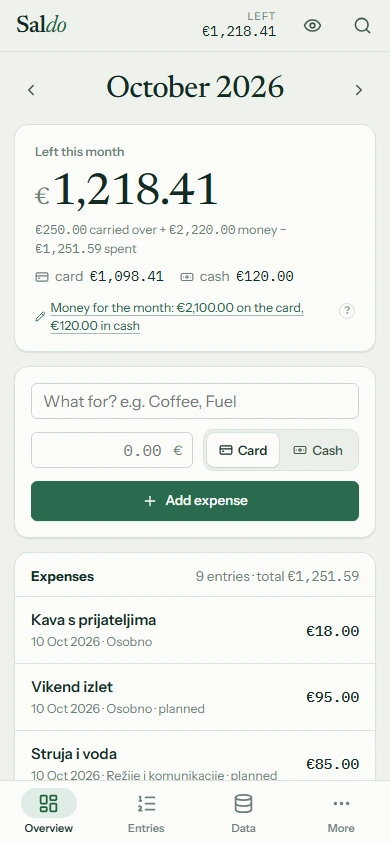Click the Add expense button
The height and width of the screenshot is (844, 390).
point(195,501)
